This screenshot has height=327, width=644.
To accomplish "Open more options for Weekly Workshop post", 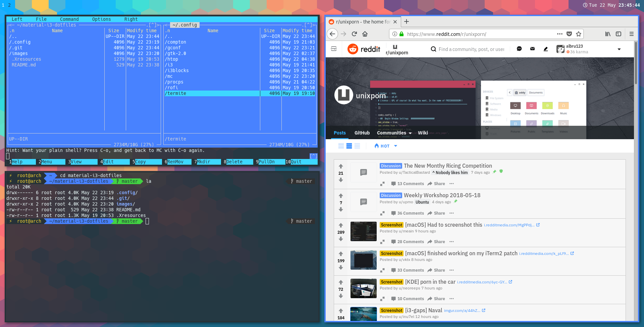I will [451, 213].
